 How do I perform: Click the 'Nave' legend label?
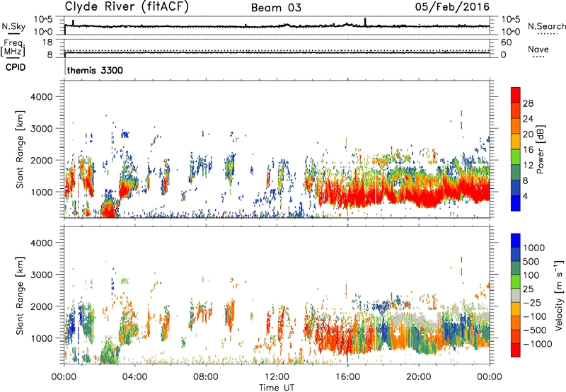538,50
